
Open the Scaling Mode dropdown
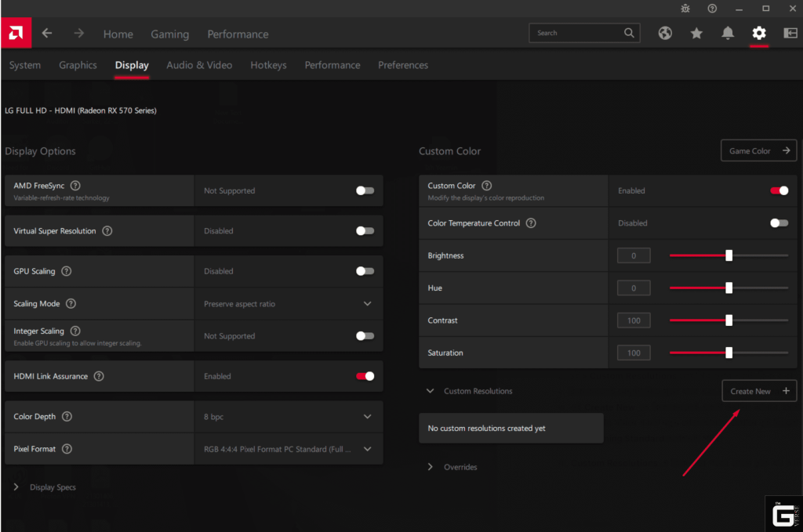367,303
